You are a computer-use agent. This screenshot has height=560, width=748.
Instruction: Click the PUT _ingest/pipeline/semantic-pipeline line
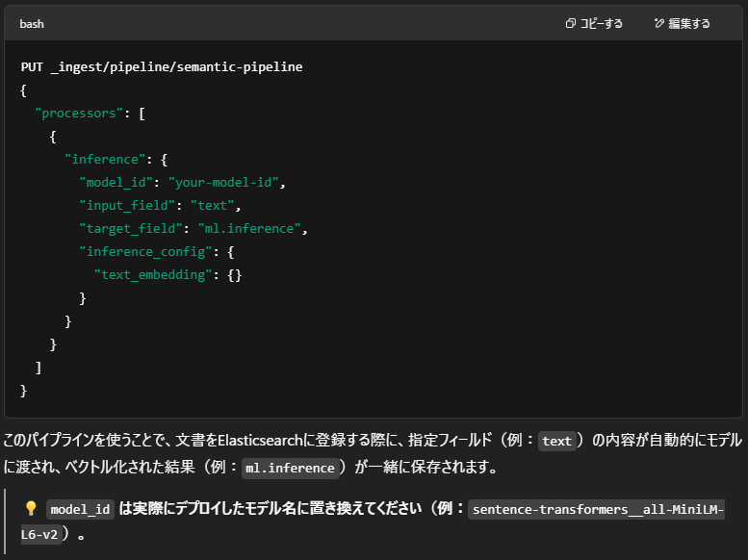[162, 66]
